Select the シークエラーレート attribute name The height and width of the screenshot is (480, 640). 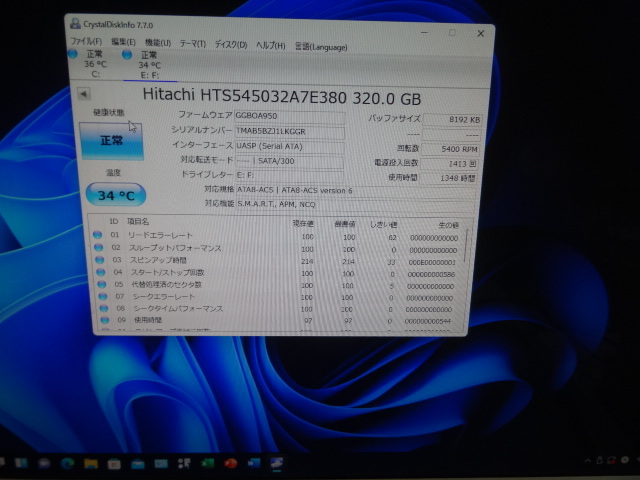(x=164, y=297)
